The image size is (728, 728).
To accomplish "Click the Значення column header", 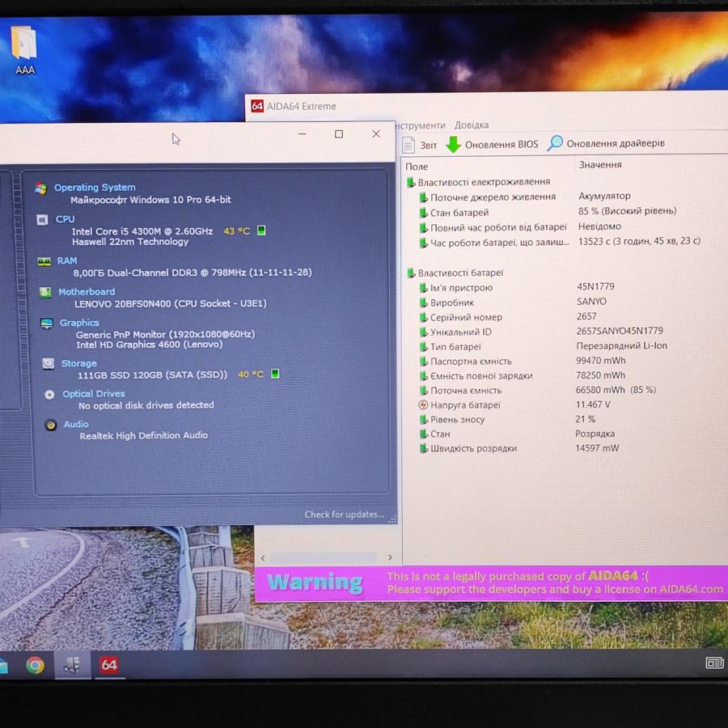I will click(600, 164).
